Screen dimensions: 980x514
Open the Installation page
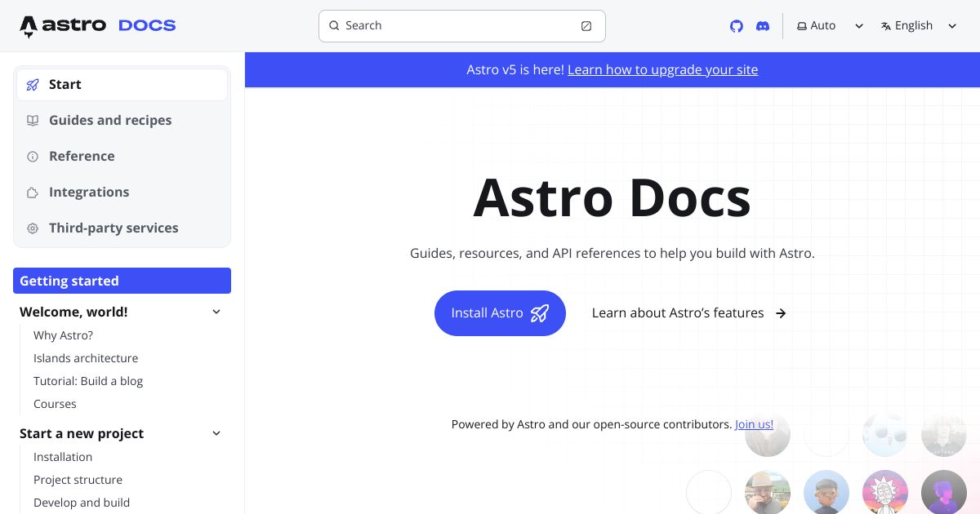click(63, 457)
